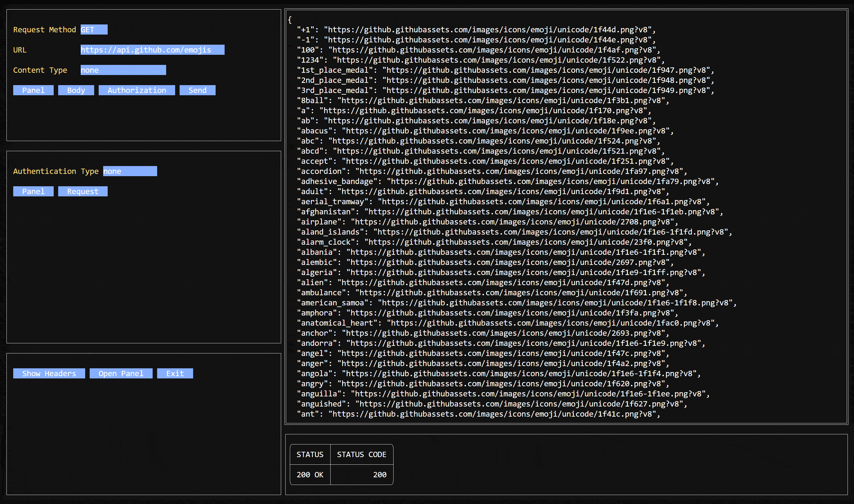Select the URL input field
The height and width of the screenshot is (504, 854).
[x=152, y=49]
